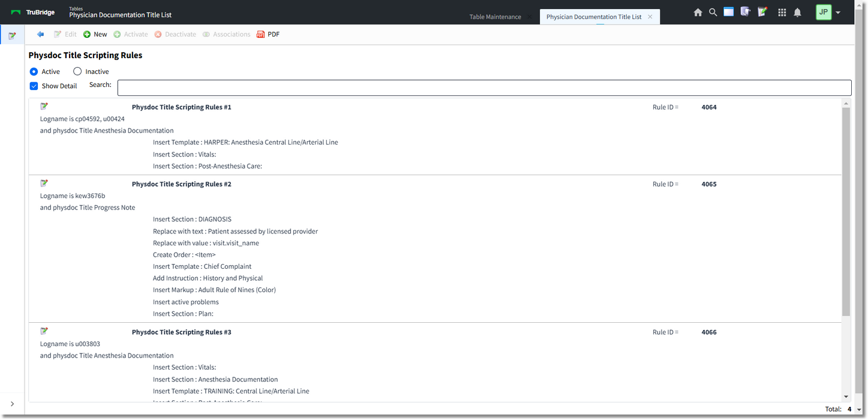Select the Active radio button
The width and height of the screenshot is (868, 420).
(x=34, y=71)
